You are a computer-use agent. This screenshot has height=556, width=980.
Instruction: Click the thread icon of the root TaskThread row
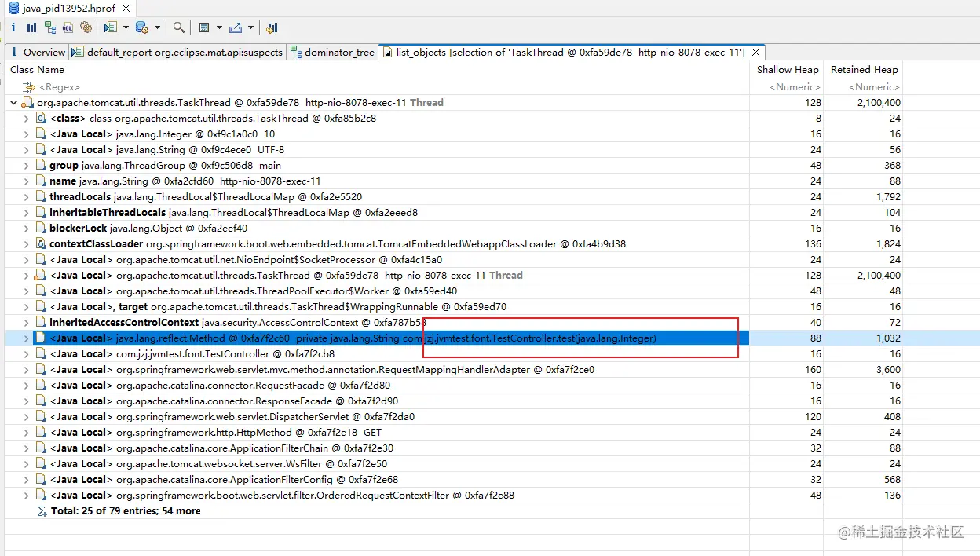[27, 102]
